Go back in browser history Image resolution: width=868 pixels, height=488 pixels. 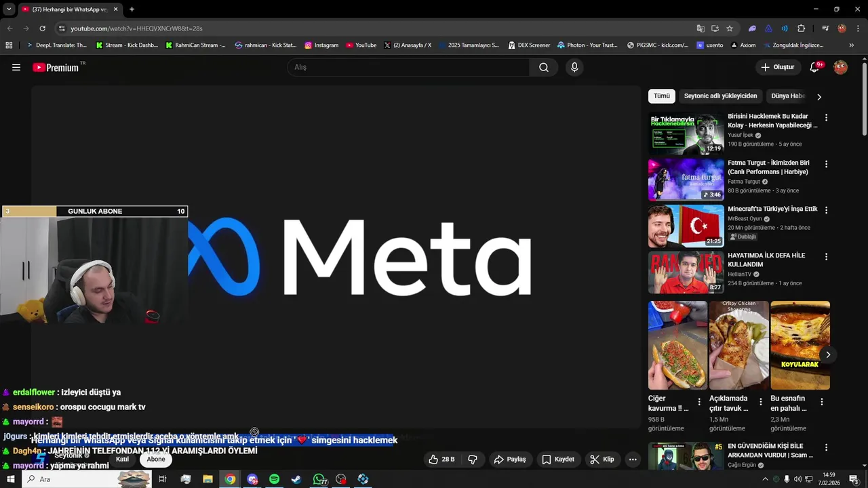pyautogui.click(x=9, y=28)
